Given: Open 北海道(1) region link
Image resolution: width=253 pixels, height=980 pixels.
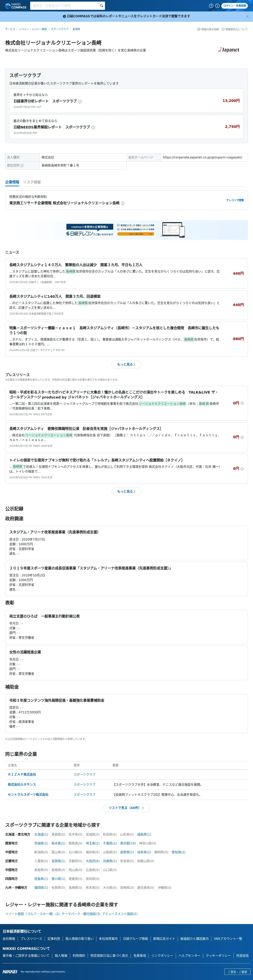Looking at the screenshot, I should click(x=41, y=834).
